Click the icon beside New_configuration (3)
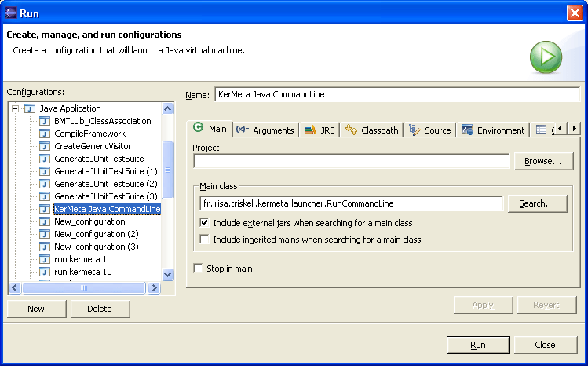 coord(45,247)
